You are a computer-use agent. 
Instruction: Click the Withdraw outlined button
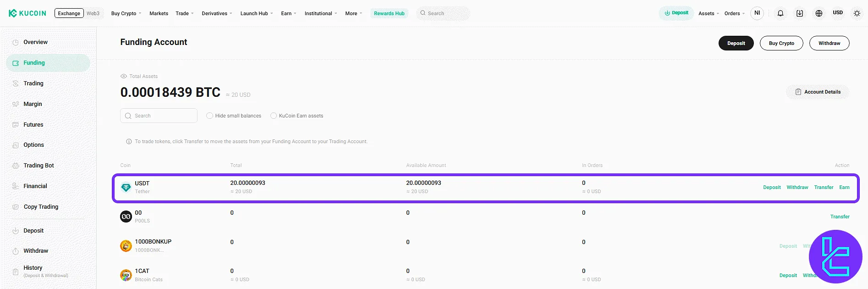830,43
